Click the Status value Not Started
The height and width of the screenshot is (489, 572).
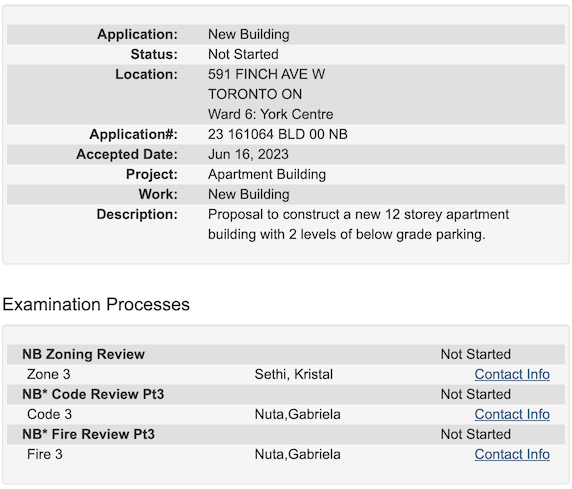[x=243, y=54]
